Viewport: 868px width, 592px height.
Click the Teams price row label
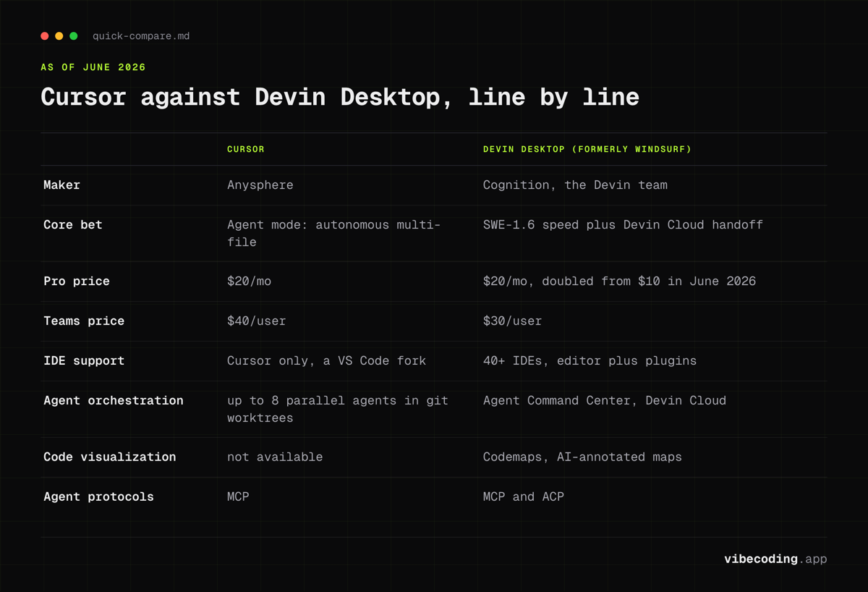84,321
